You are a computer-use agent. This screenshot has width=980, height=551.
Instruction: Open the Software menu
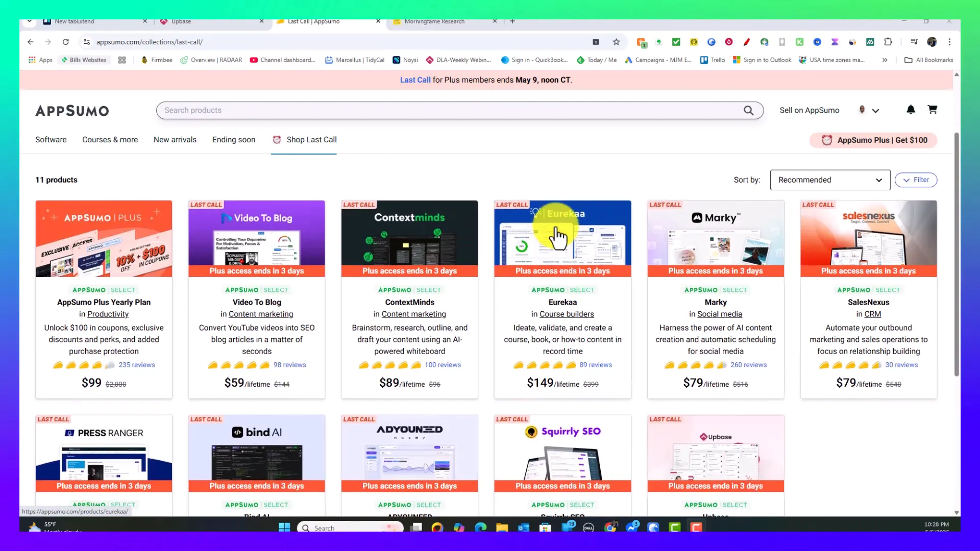[51, 140]
